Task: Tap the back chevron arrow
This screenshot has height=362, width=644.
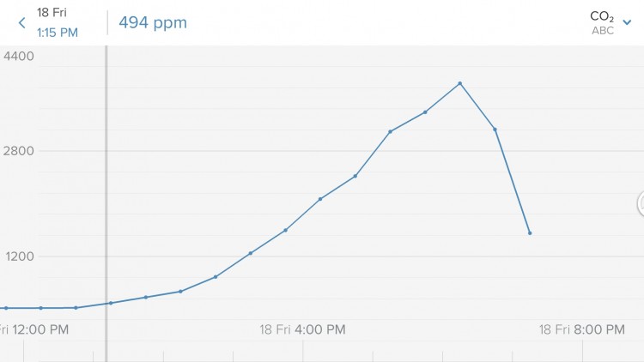Action: [x=21, y=23]
